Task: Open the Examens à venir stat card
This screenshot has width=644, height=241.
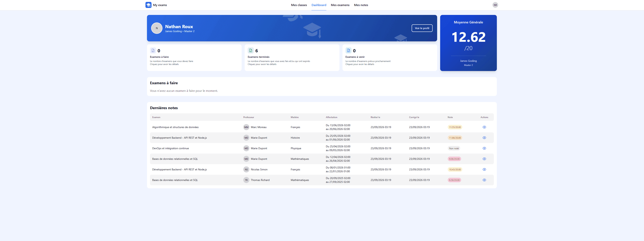Action: 390,58
